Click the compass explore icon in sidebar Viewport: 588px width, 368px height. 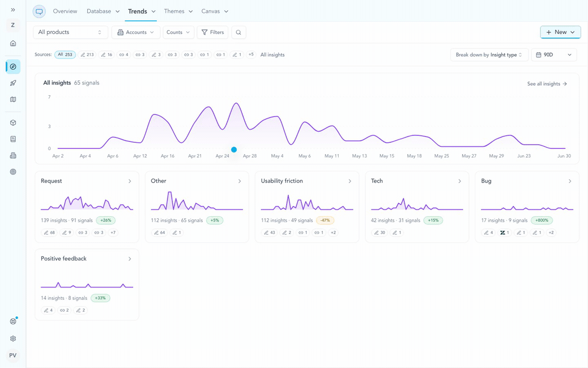pyautogui.click(x=13, y=66)
